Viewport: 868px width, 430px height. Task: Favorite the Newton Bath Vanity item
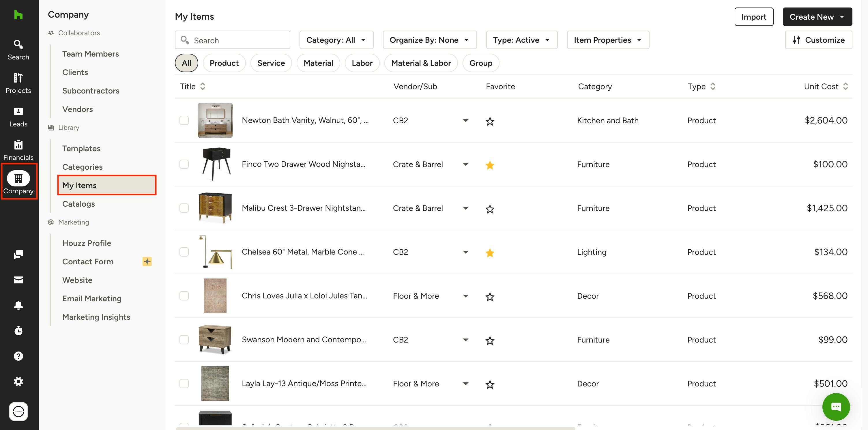click(490, 121)
